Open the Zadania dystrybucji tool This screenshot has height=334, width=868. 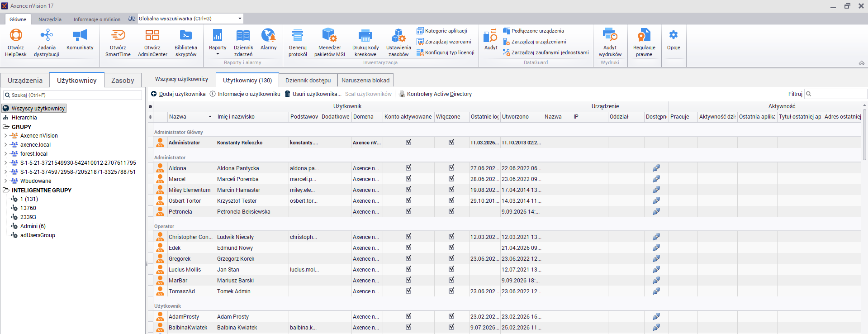tap(47, 42)
